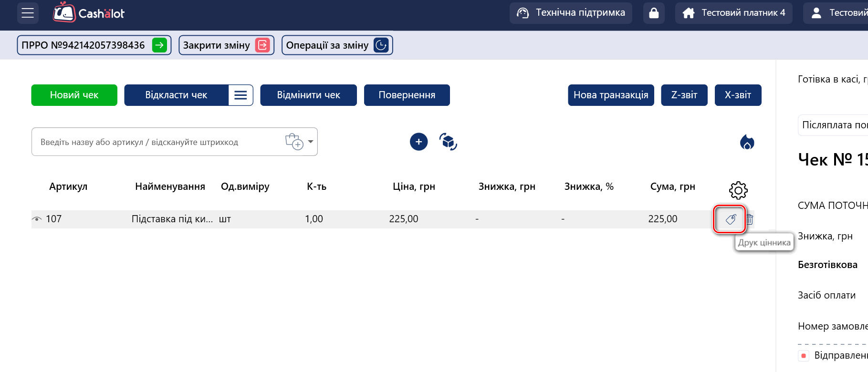Generate Z-звіт report

(684, 95)
